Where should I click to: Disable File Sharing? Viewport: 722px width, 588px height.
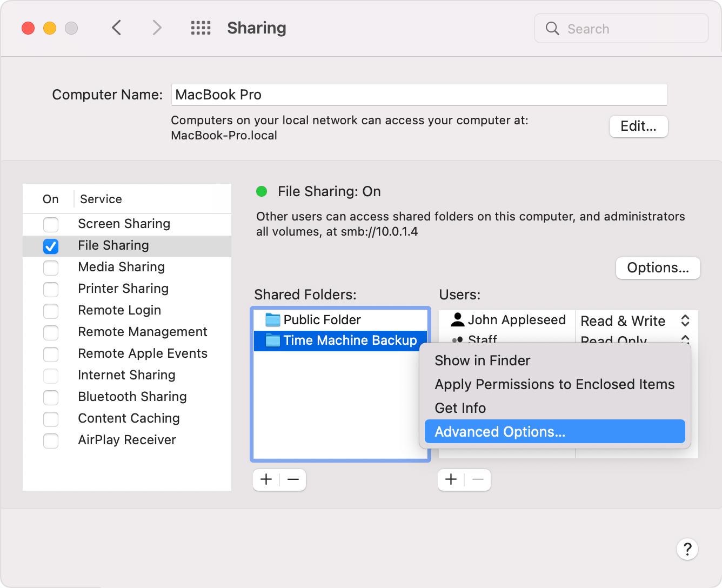(51, 246)
